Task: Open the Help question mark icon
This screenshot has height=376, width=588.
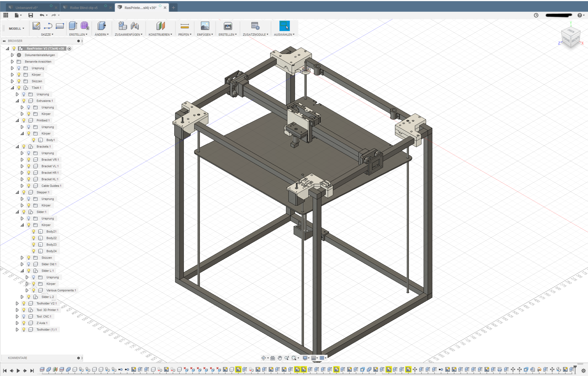Action: pyautogui.click(x=579, y=15)
